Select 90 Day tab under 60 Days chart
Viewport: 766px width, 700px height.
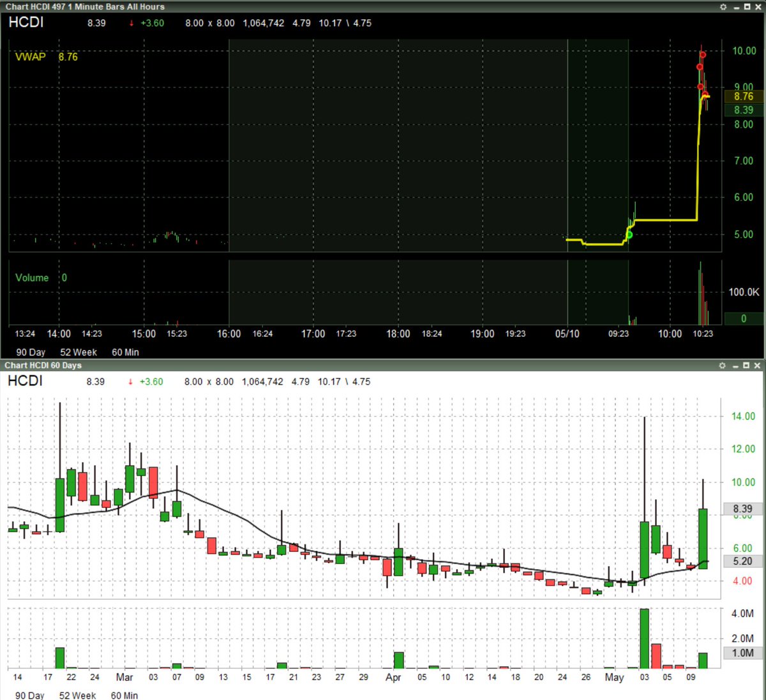click(x=30, y=695)
